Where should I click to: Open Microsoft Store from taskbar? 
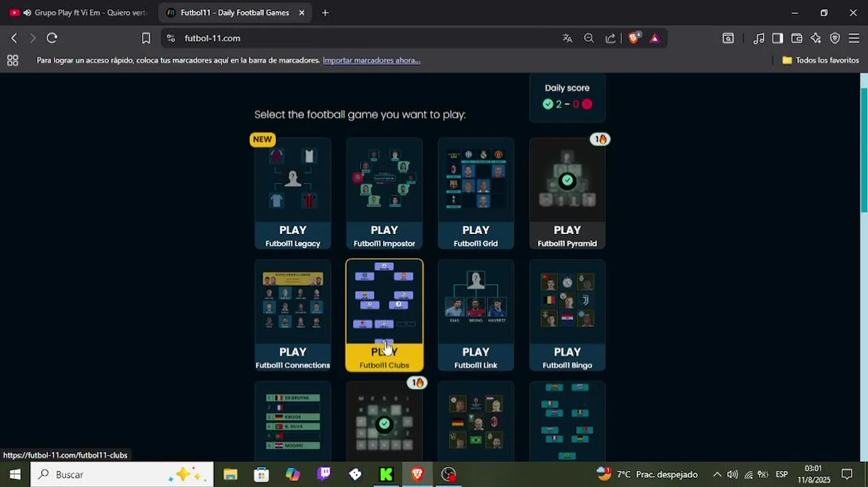(x=262, y=474)
